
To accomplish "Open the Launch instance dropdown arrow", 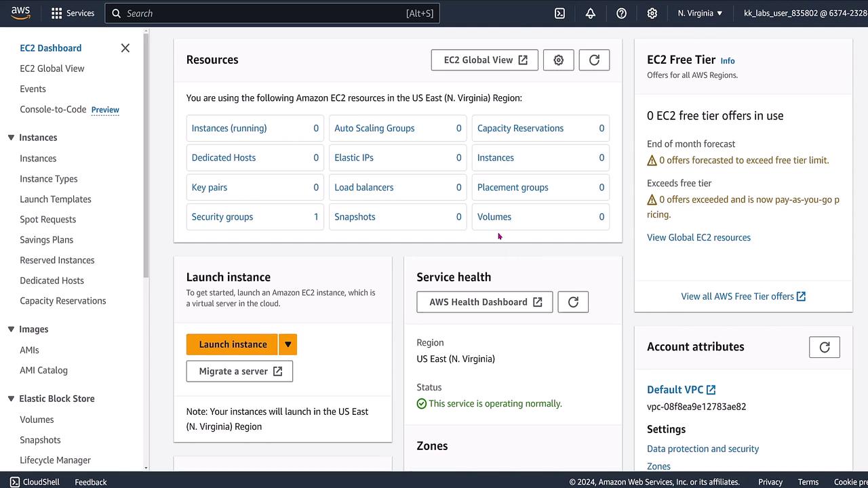I will (x=288, y=344).
